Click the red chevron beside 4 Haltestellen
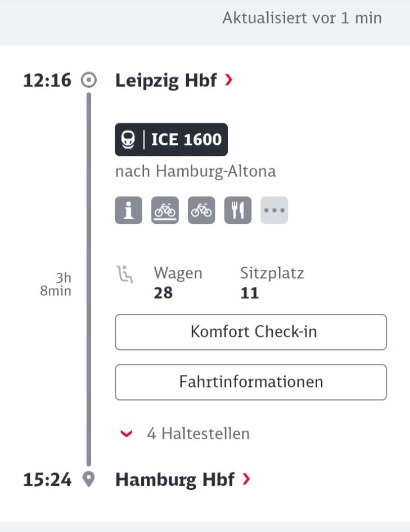Image resolution: width=410 pixels, height=532 pixels. (127, 434)
